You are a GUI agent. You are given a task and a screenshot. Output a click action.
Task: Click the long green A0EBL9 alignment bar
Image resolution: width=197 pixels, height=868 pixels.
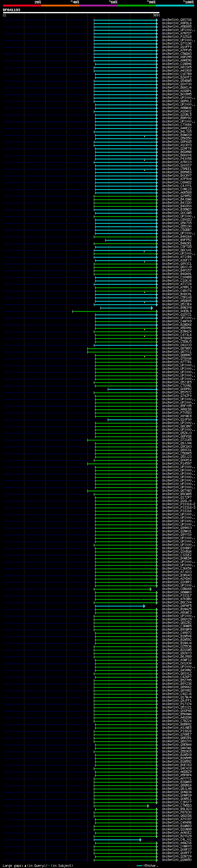[x=115, y=311]
